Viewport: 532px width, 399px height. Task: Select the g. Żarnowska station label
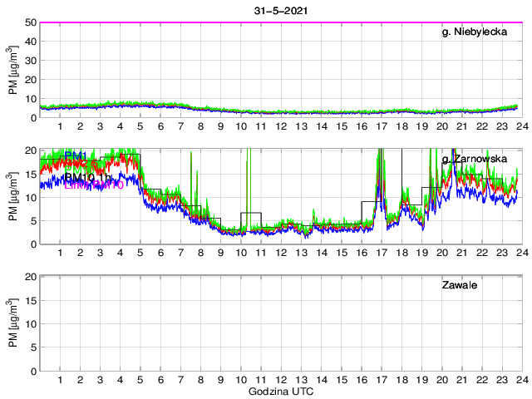pyautogui.click(x=476, y=159)
